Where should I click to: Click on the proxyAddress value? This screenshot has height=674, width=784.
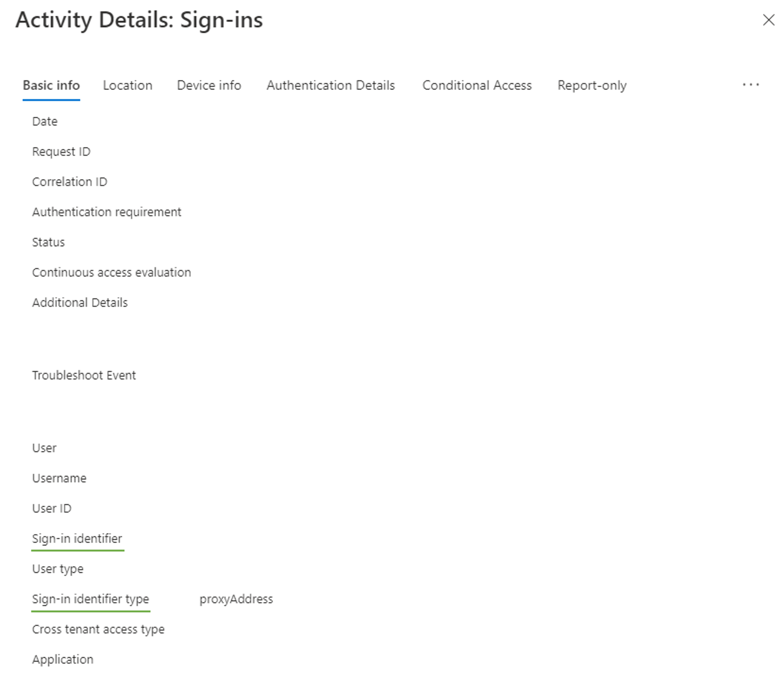[x=235, y=599]
